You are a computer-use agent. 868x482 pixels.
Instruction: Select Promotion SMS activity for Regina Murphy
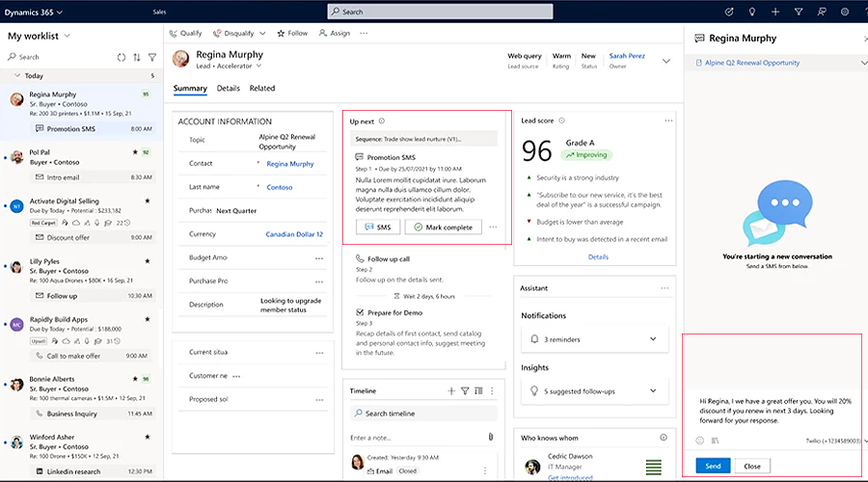point(93,129)
